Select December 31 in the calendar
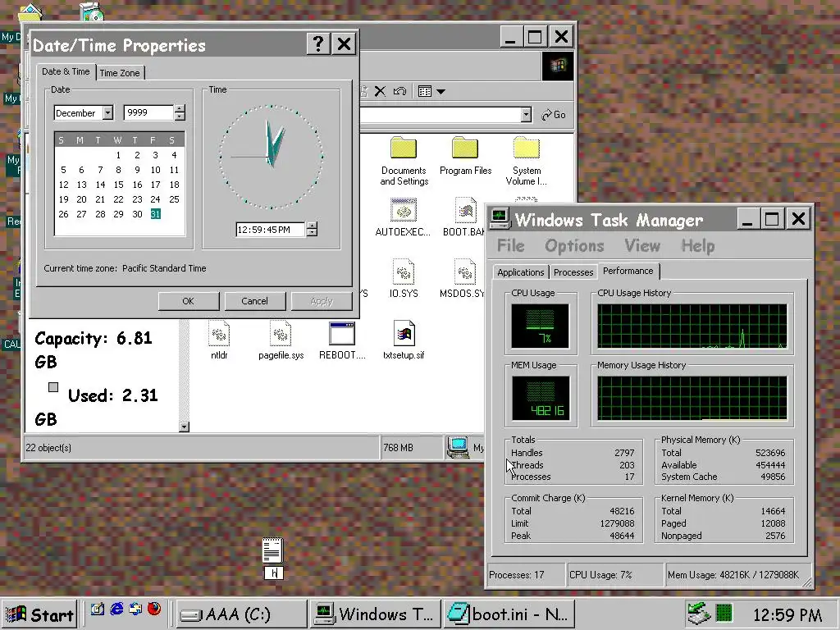The width and height of the screenshot is (840, 630). pos(155,214)
